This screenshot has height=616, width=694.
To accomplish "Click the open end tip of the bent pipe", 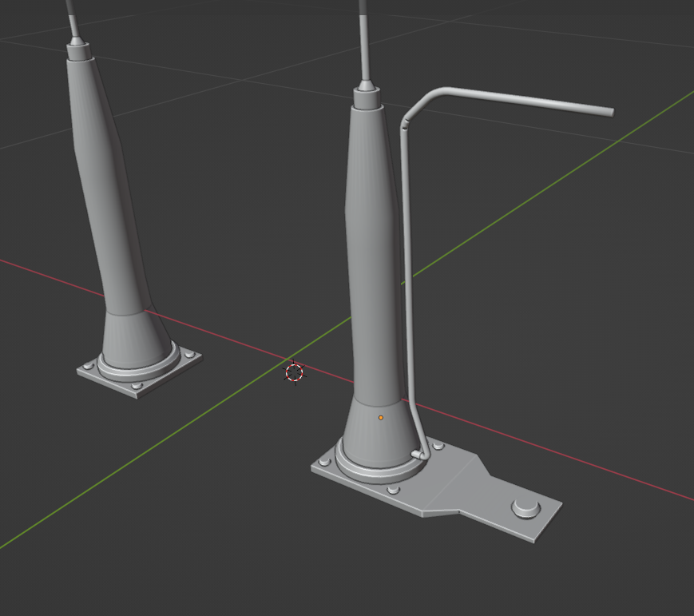I will (611, 112).
